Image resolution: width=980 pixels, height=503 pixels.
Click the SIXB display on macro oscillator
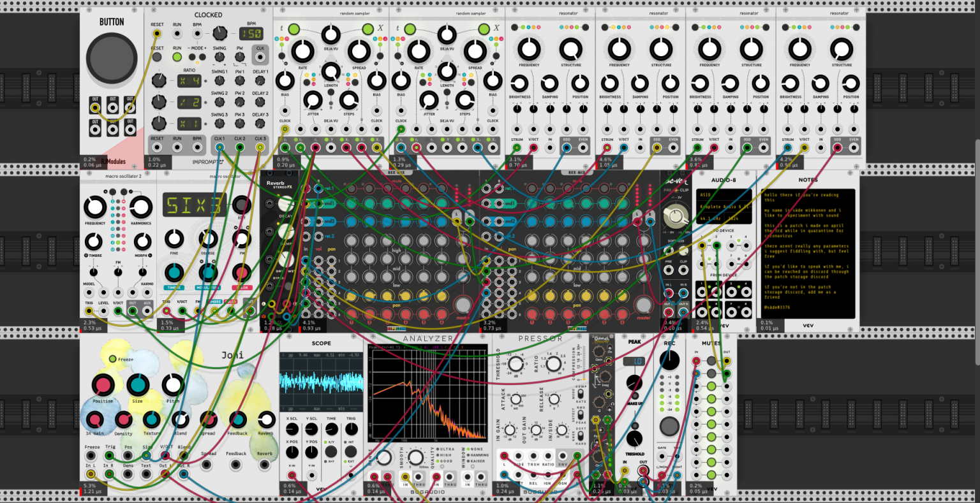point(195,205)
